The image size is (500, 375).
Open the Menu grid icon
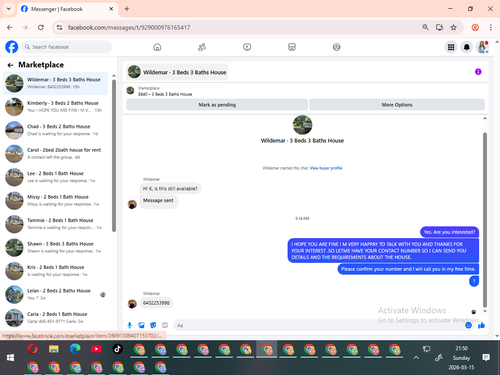(451, 47)
